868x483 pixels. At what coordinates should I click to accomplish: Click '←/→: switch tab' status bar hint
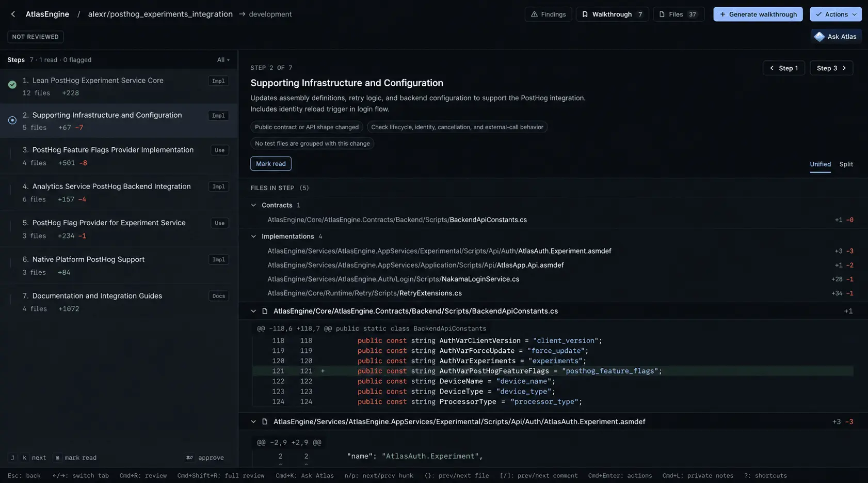[80, 476]
